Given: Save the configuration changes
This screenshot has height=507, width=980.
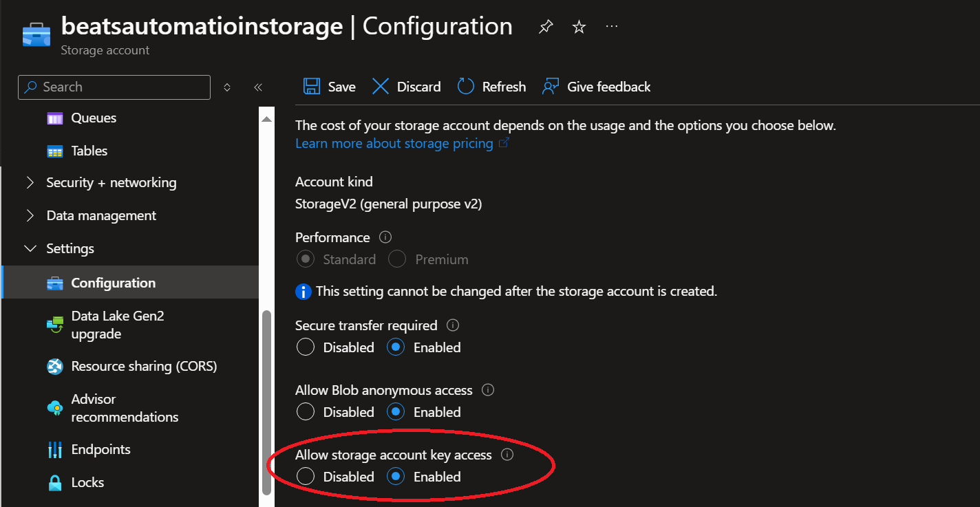Looking at the screenshot, I should [x=330, y=87].
